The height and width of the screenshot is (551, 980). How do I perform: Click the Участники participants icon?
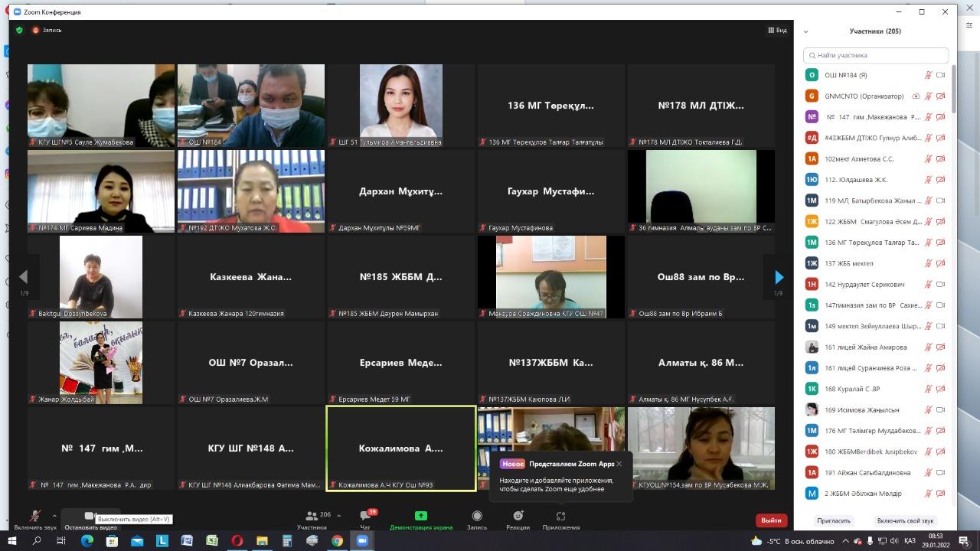click(312, 517)
